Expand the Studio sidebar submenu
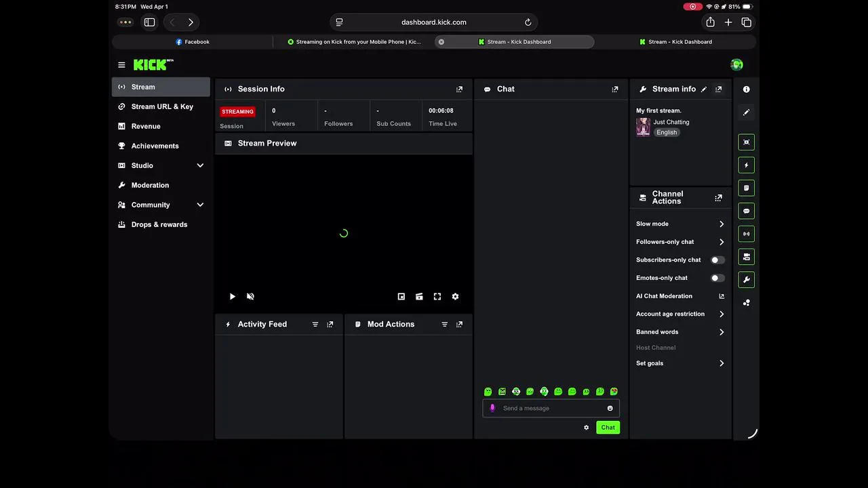Image resolution: width=868 pixels, height=488 pixels. click(200, 165)
